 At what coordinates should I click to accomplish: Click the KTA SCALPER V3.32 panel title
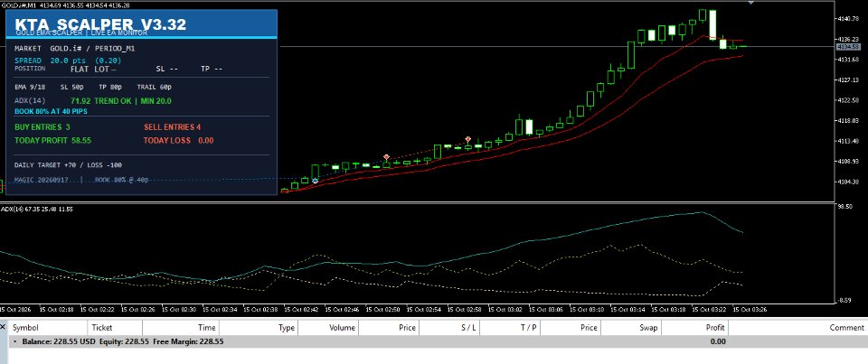pos(100,24)
